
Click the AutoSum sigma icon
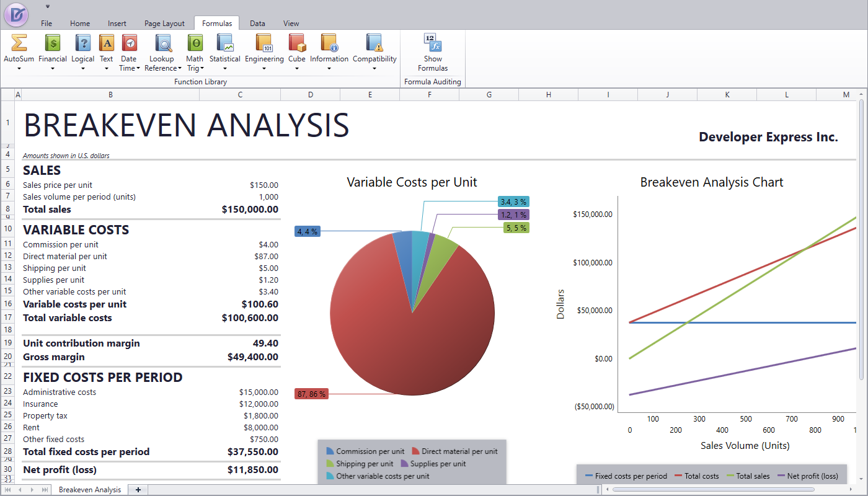tap(19, 43)
